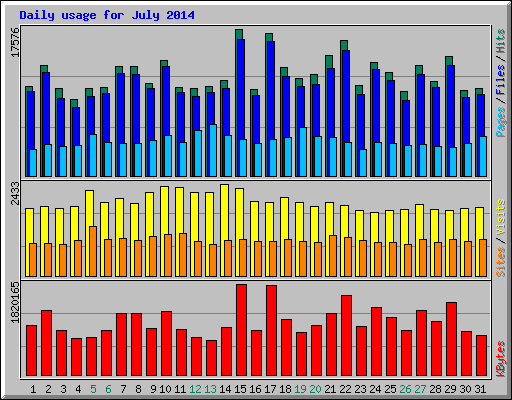This screenshot has width=512, height=400.
Task: Click the Files legend label
Action: (x=501, y=80)
